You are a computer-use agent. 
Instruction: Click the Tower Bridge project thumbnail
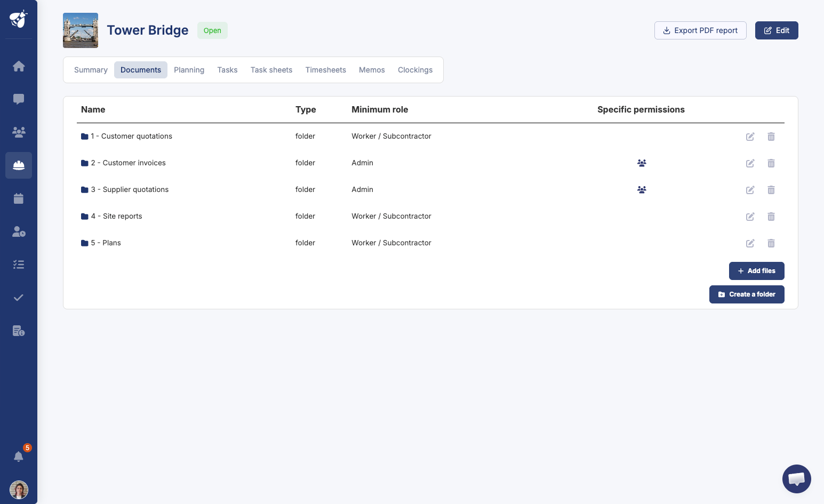tap(81, 30)
